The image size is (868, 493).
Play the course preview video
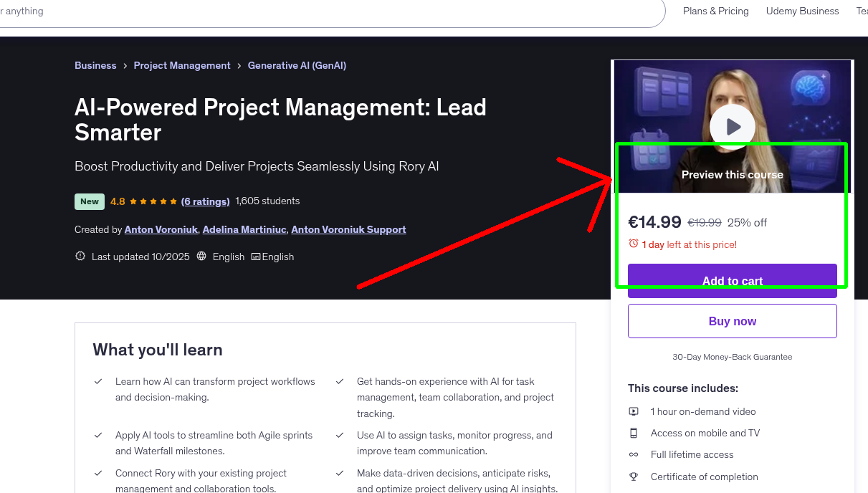(x=732, y=126)
